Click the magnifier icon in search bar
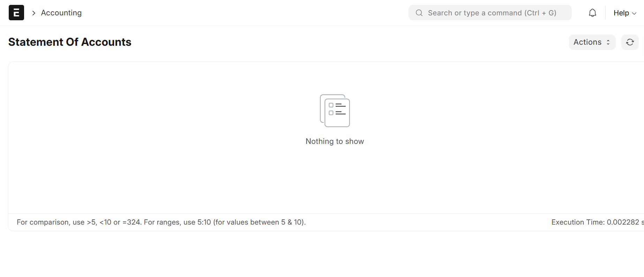 (419, 13)
